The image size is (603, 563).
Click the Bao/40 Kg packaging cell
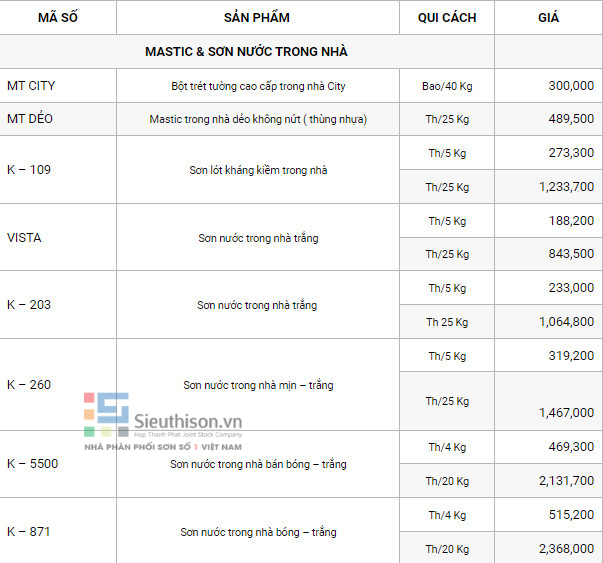[447, 85]
